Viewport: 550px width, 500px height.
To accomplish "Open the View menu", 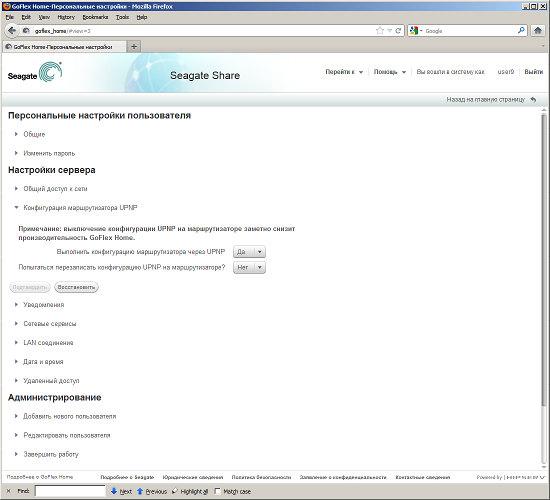I will 44,17.
